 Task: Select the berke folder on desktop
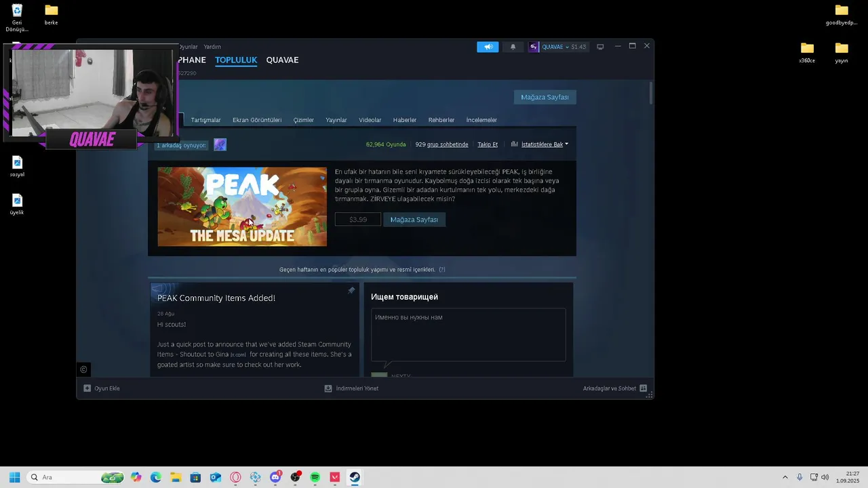[51, 14]
